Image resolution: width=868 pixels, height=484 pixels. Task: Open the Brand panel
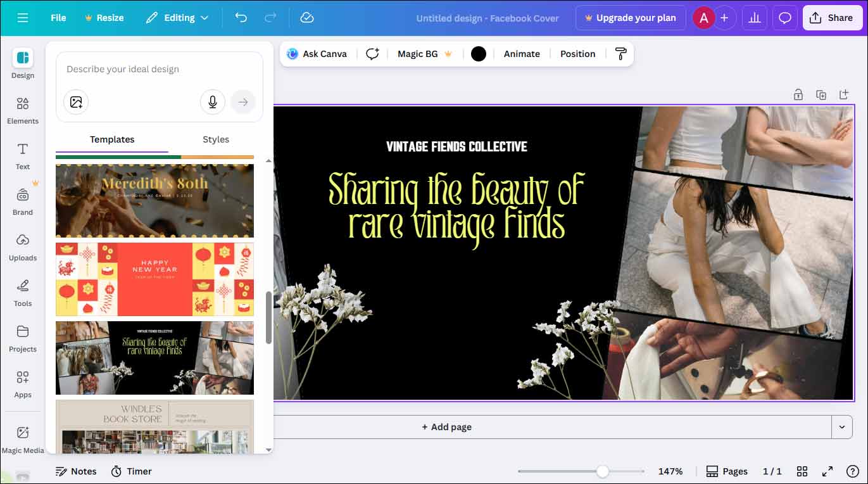tap(22, 201)
